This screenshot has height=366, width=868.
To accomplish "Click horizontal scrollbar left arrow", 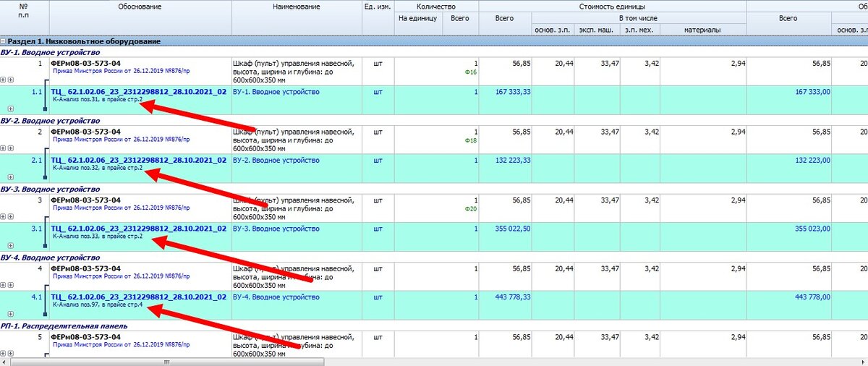I will tap(5, 361).
